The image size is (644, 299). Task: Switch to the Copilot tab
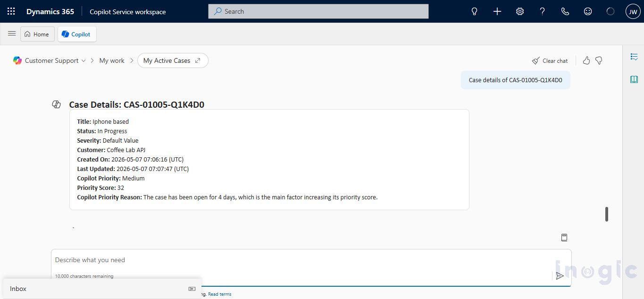pos(77,34)
